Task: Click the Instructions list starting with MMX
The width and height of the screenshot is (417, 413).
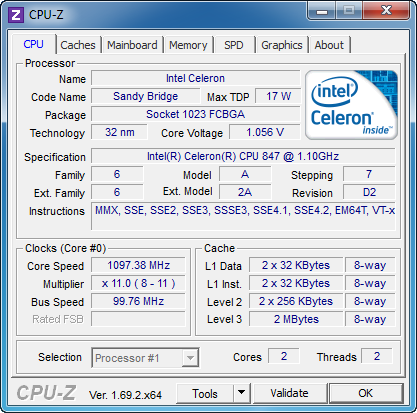Action: point(243,216)
